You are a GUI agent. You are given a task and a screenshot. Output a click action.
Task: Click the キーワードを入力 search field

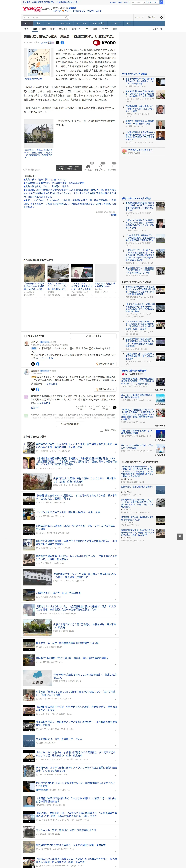point(44,18)
